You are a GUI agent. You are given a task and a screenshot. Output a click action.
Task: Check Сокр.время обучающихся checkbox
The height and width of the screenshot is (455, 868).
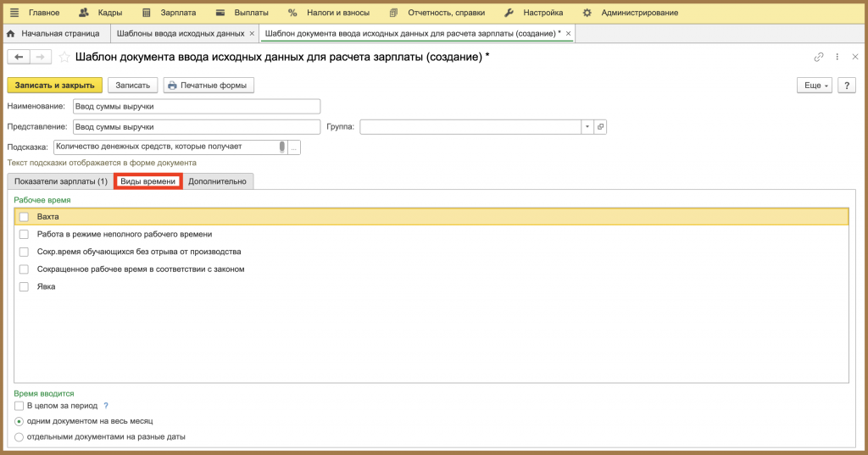click(24, 252)
